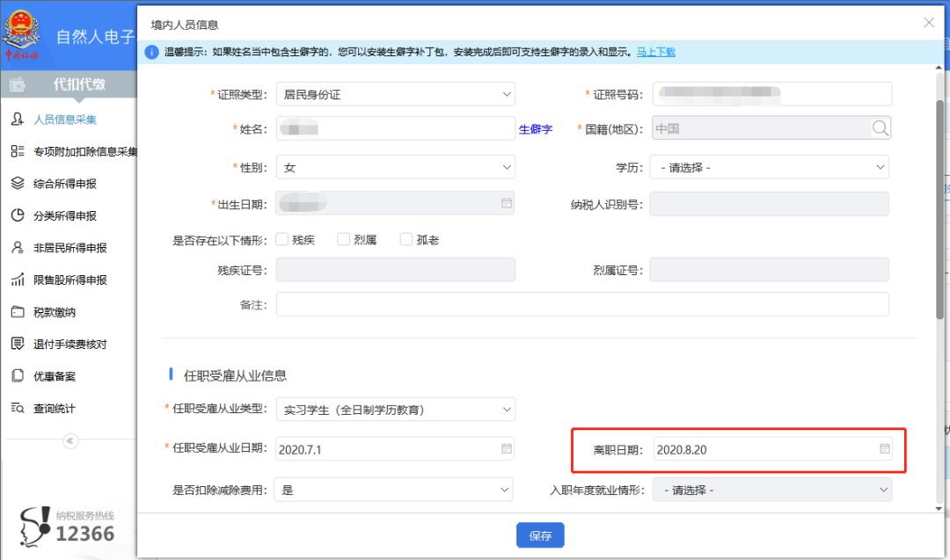Click the 综合所得申报 layers icon
950x560 pixels.
pyautogui.click(x=17, y=184)
